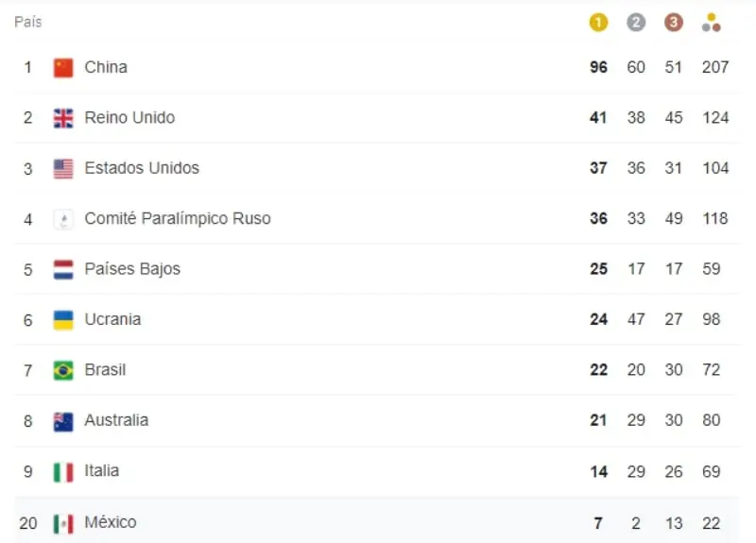This screenshot has height=543, width=756.
Task: Click the Italia flag icon
Action: 63,472
